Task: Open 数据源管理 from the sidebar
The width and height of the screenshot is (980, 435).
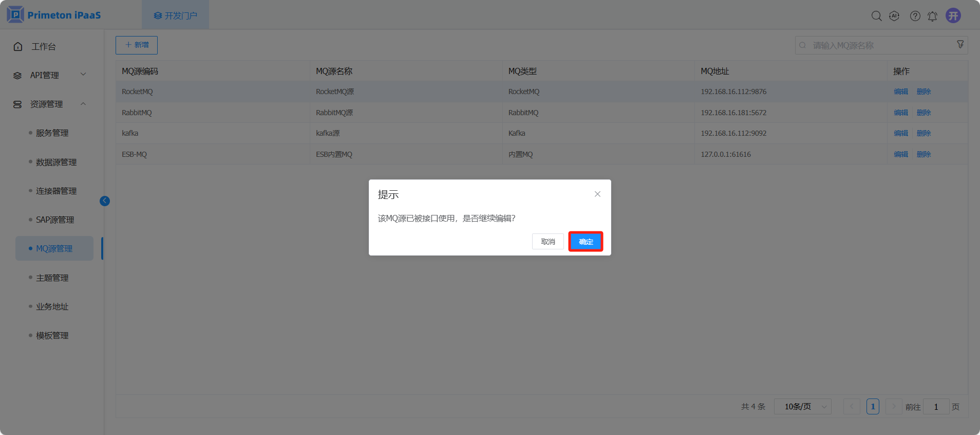Action: click(x=56, y=162)
